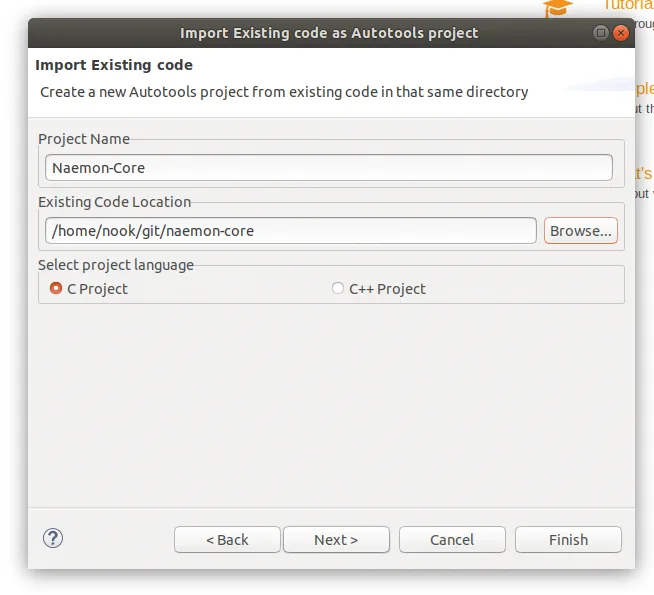Click the graduation cap Tutorials icon behind the dialog

[x=558, y=8]
